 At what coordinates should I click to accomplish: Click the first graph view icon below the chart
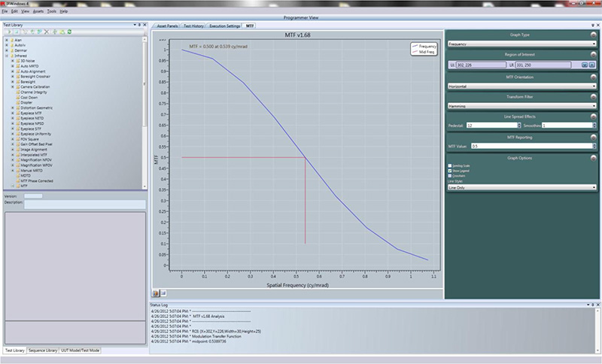point(156,292)
